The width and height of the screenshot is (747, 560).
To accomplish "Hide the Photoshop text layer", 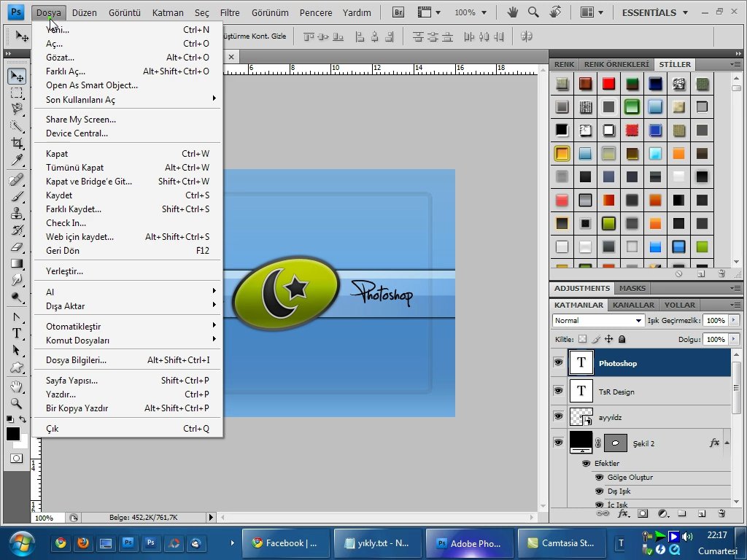I will click(x=558, y=362).
